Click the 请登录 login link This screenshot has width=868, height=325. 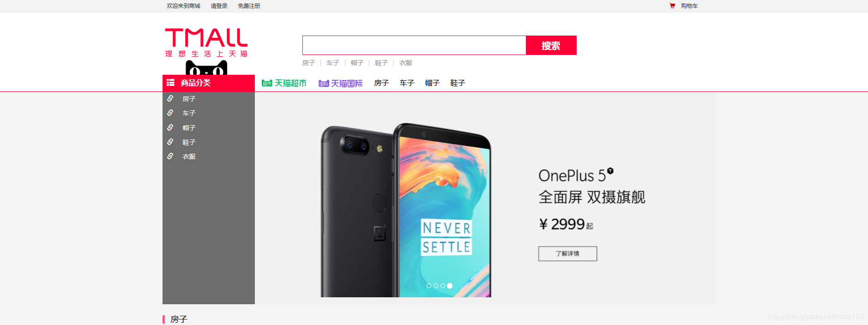click(x=219, y=6)
